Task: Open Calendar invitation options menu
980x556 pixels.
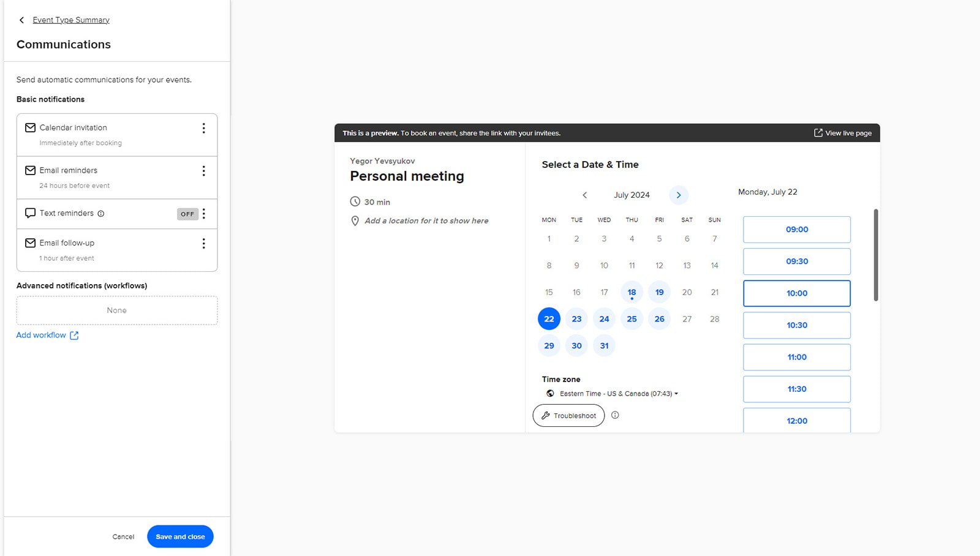Action: click(x=204, y=128)
